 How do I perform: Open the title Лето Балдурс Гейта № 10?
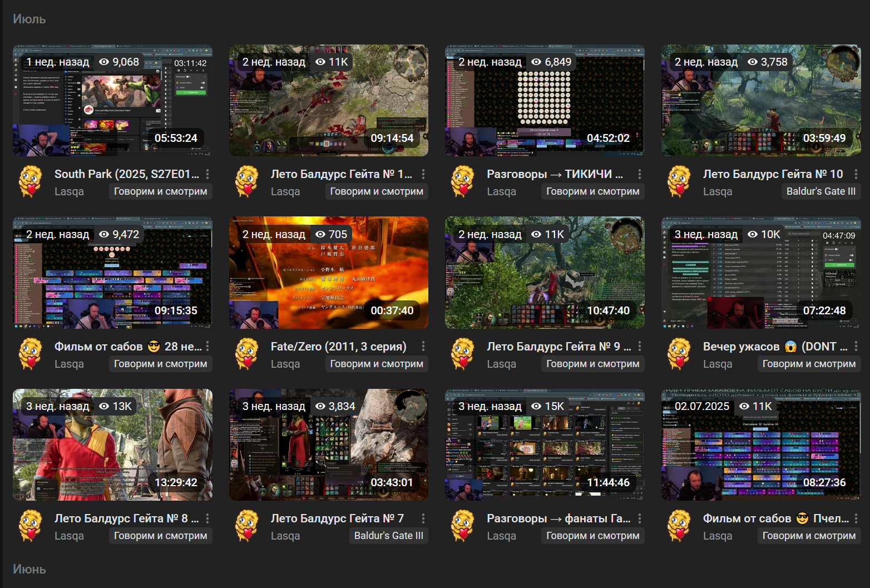pos(773,174)
